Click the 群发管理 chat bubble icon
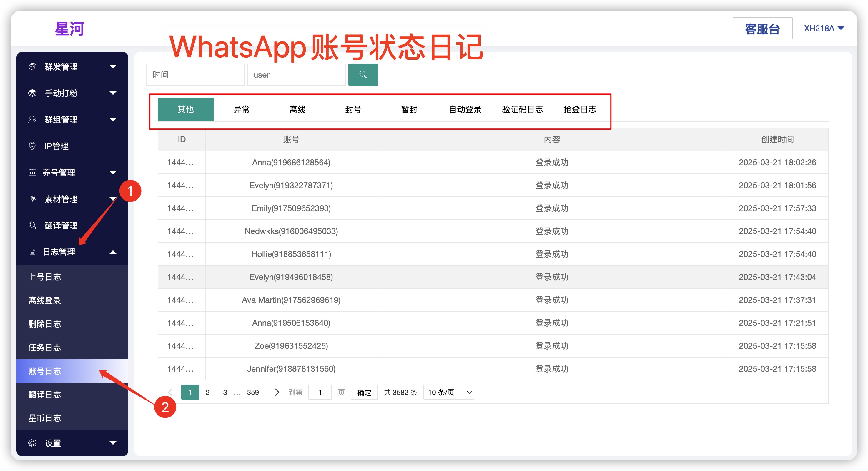This screenshot has width=868, height=471. point(32,67)
